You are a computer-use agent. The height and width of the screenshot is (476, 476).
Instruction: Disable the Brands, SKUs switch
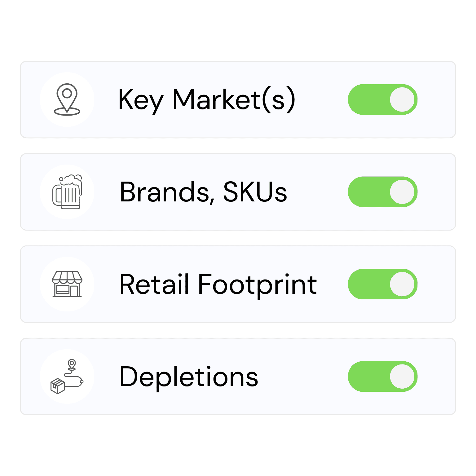pos(382,192)
